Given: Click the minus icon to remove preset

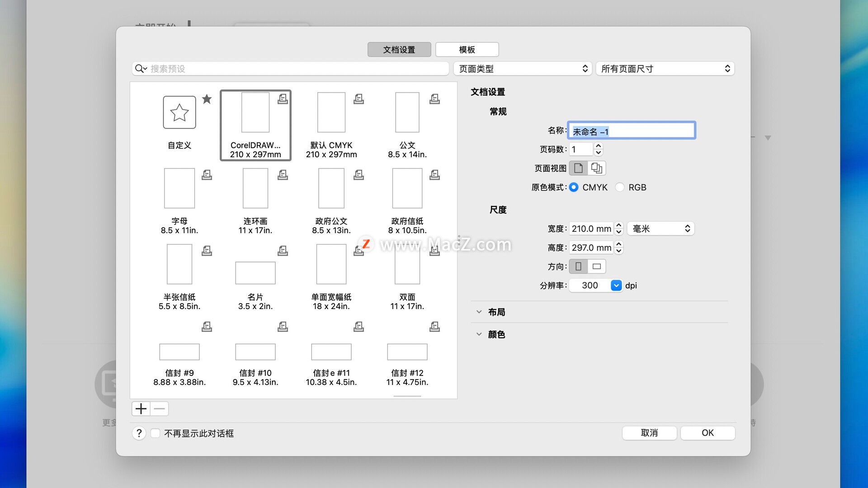Looking at the screenshot, I should pyautogui.click(x=159, y=409).
